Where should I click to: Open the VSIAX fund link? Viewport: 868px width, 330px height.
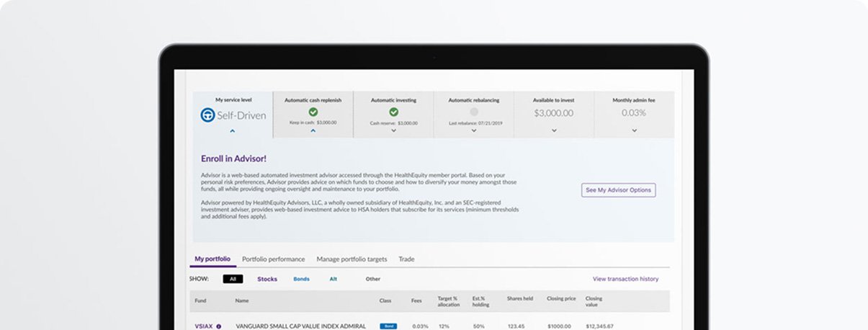point(203,326)
